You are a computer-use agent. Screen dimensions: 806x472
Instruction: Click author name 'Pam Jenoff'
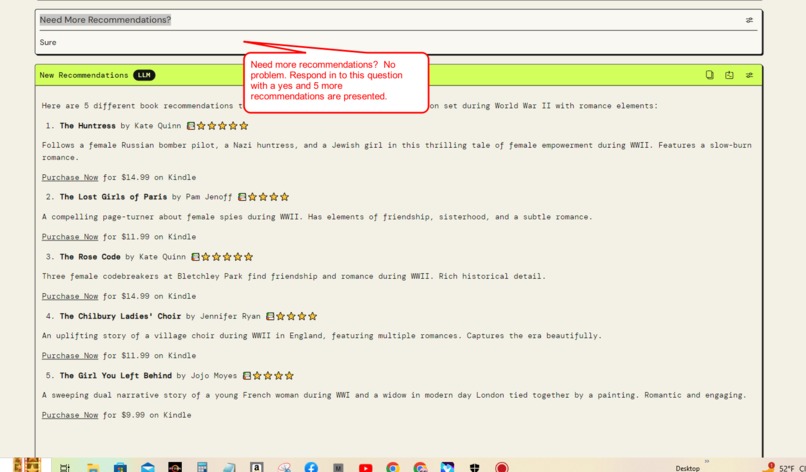209,197
